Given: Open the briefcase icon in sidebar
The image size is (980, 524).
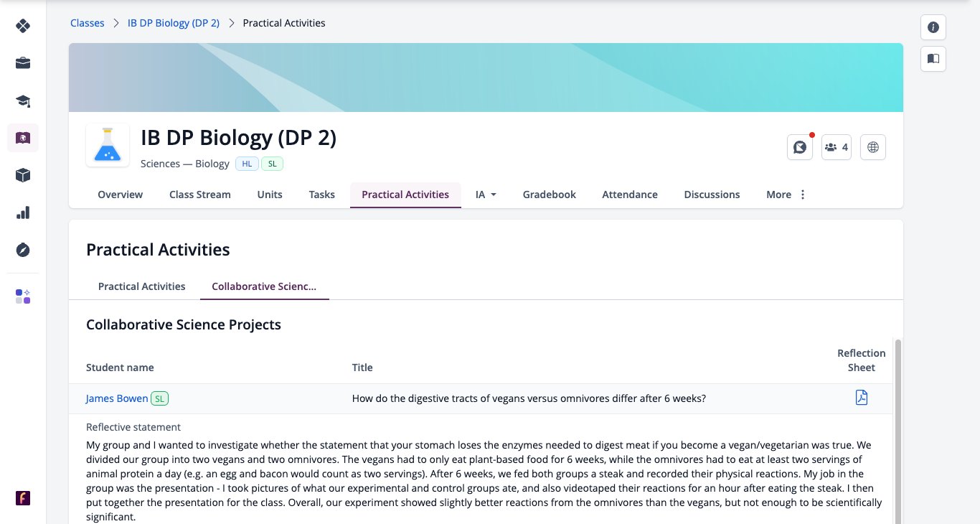Looking at the screenshot, I should coord(23,63).
